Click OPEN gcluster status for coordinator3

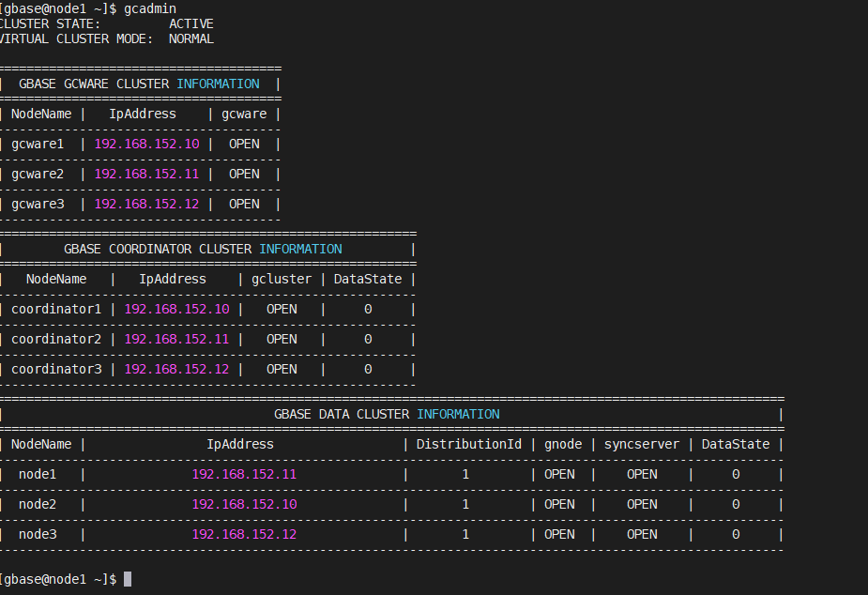282,369
